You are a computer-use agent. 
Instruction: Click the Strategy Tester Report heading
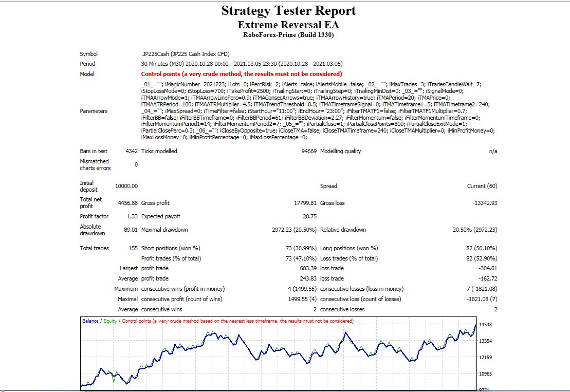tap(288, 11)
